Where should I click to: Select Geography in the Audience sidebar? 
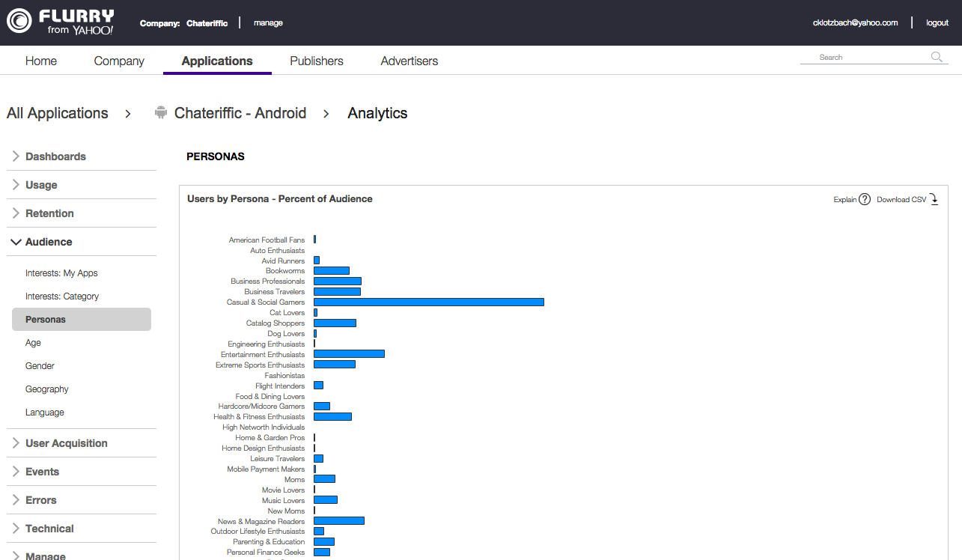pos(46,389)
